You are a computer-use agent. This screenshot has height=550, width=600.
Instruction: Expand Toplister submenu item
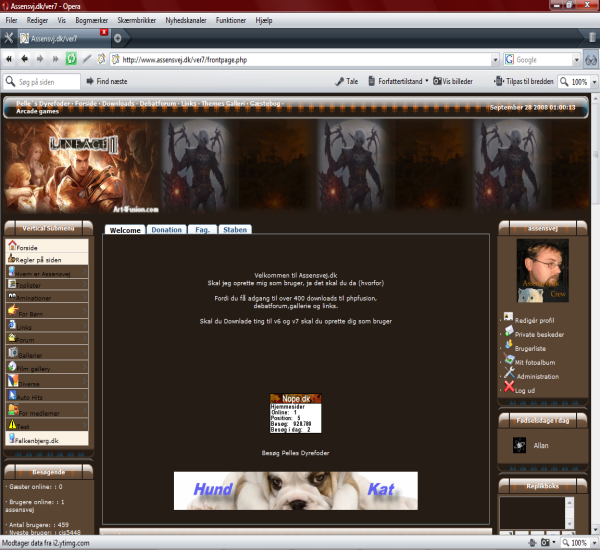coord(47,284)
